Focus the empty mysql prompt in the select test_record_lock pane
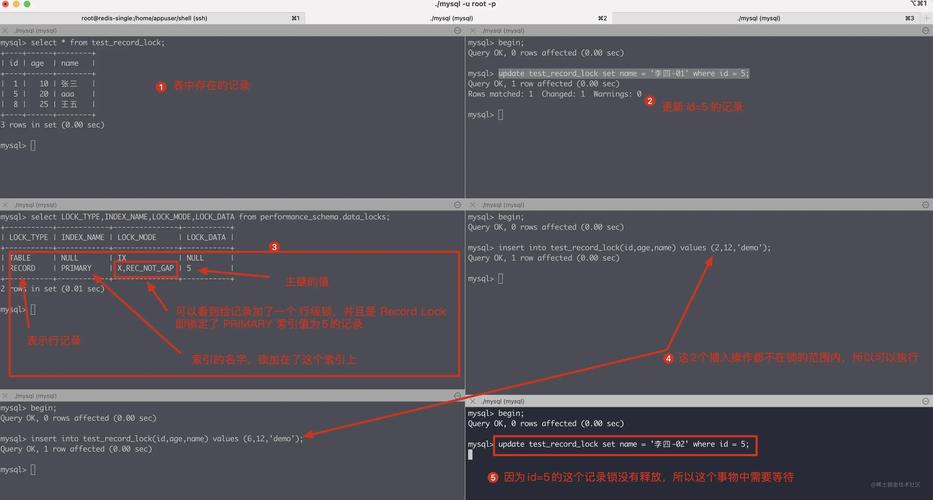Viewport: 933px width, 500px height. click(33, 145)
